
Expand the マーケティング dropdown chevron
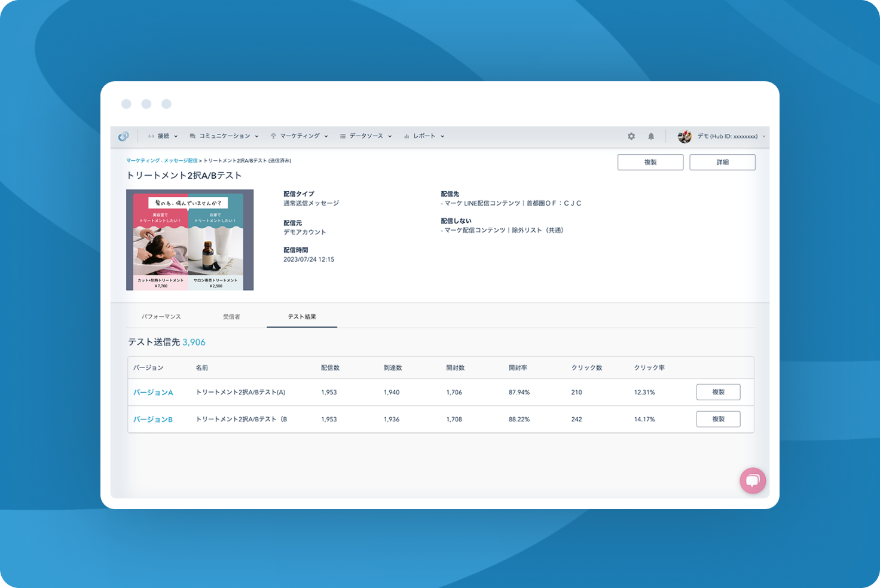coord(326,136)
